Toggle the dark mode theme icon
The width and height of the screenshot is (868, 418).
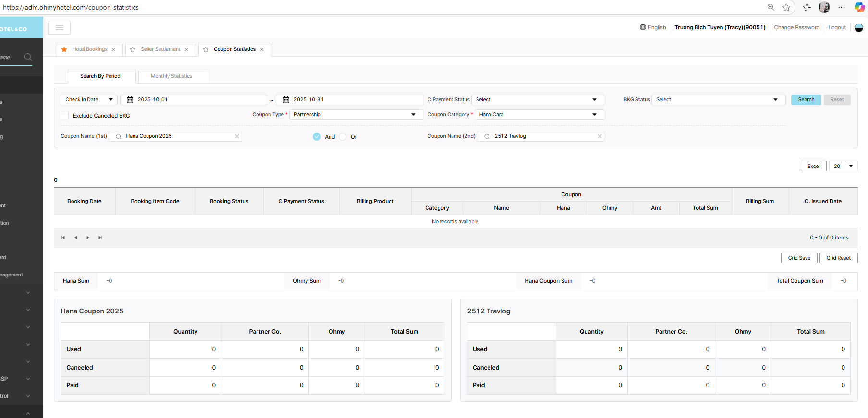click(x=859, y=28)
